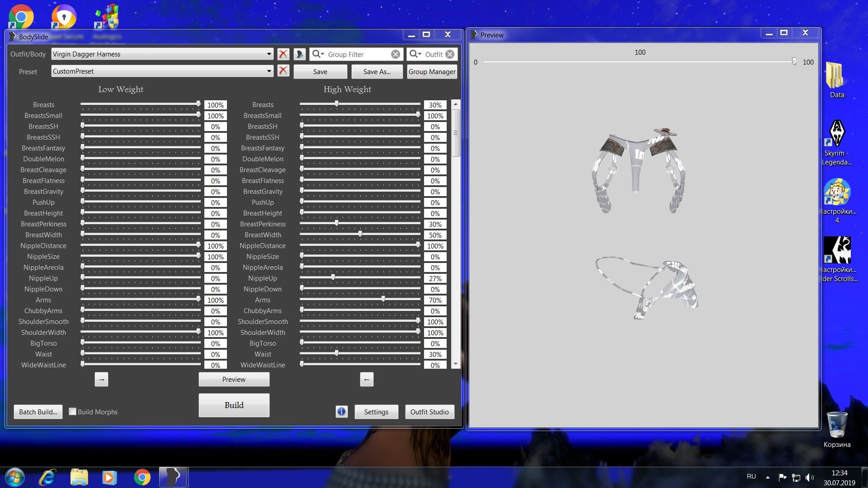Expand the Outfit/Body dropdown

click(x=269, y=54)
